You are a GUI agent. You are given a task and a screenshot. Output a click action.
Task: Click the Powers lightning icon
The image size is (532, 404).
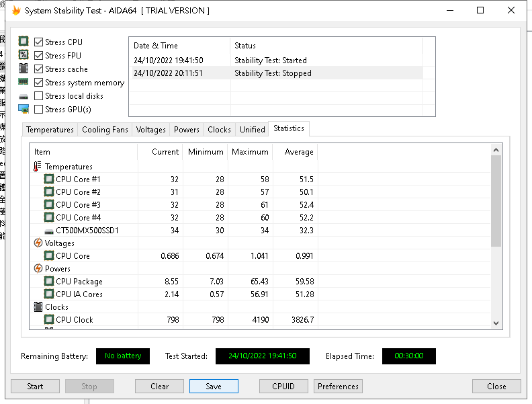[38, 268]
